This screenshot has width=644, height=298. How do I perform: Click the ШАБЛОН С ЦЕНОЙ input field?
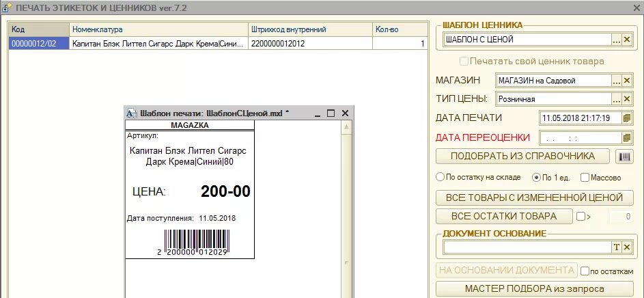click(527, 40)
